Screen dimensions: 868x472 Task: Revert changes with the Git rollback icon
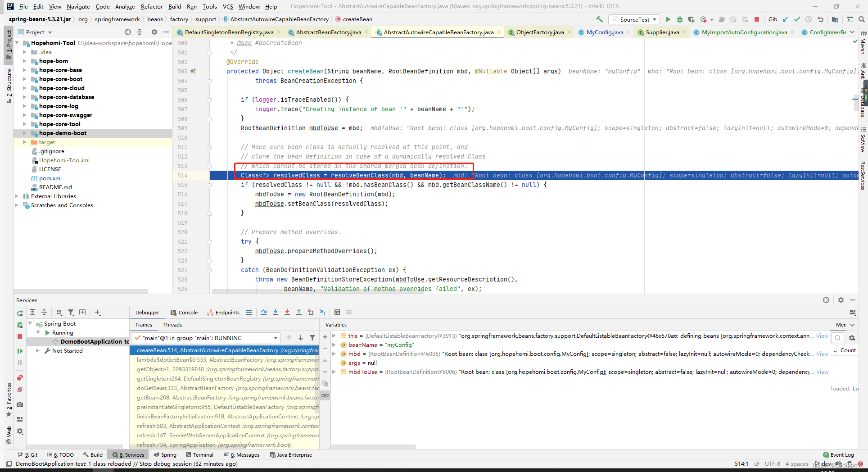click(x=820, y=19)
